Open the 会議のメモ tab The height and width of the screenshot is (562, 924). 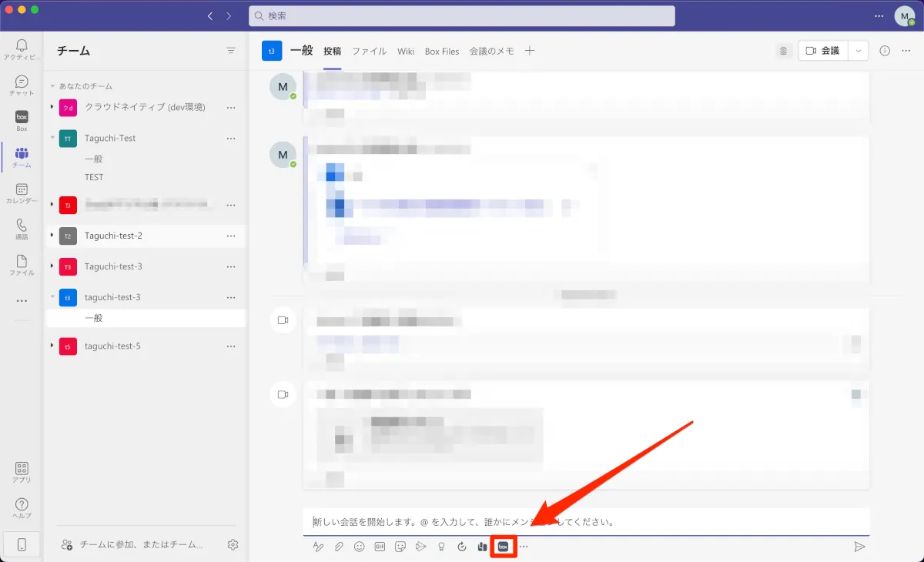tap(492, 52)
